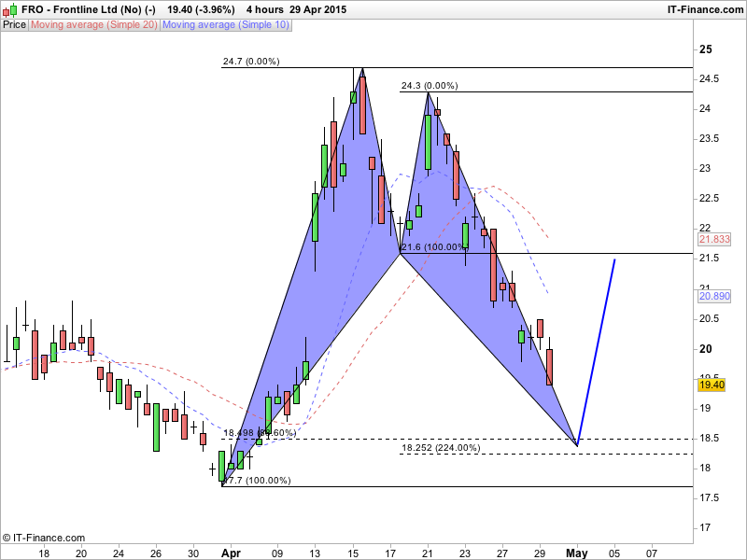Click the 20 price axis label

(x=706, y=348)
